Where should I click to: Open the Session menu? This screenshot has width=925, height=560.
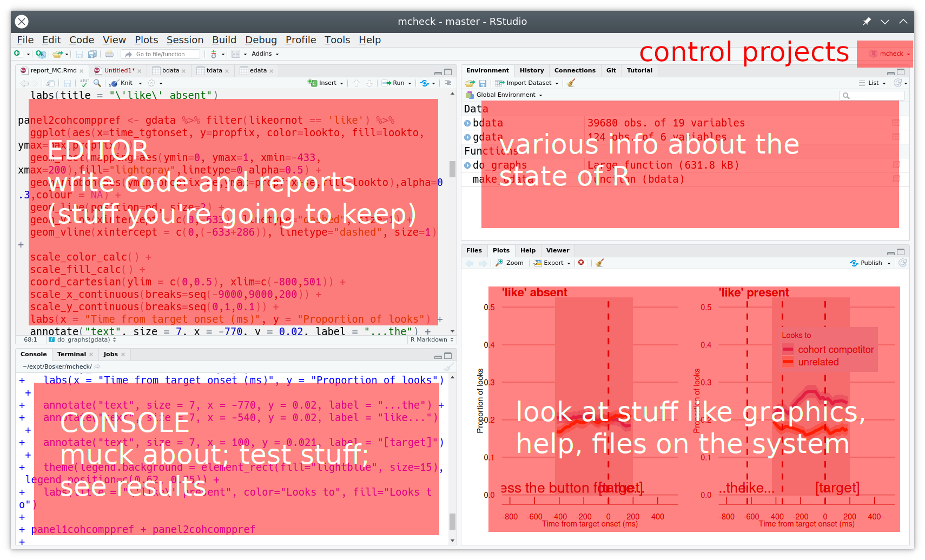[x=184, y=40]
